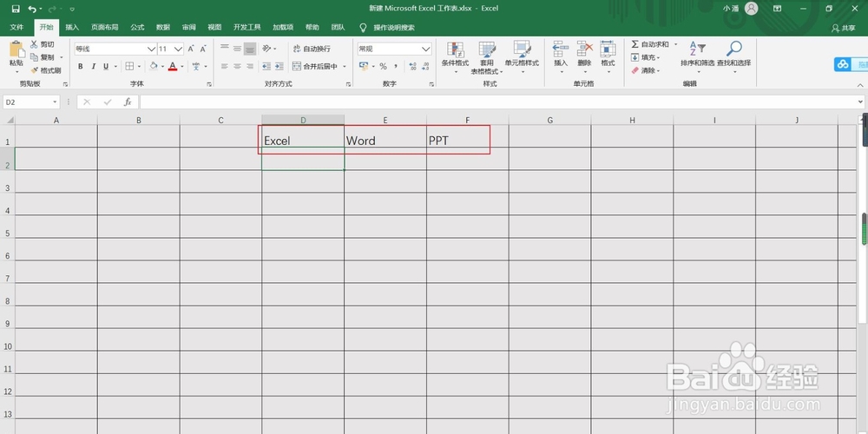The height and width of the screenshot is (434, 868).
Task: Click the Clear 清除 button
Action: click(646, 70)
